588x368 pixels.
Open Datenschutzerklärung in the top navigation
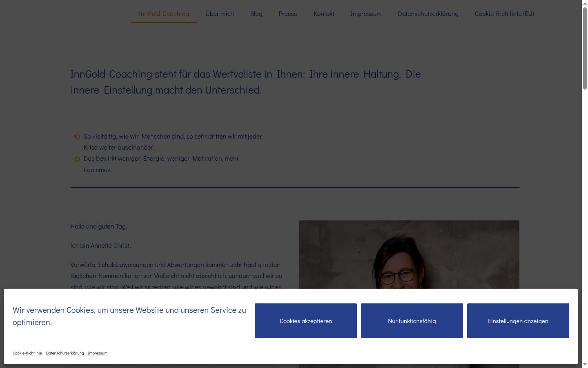coord(428,13)
